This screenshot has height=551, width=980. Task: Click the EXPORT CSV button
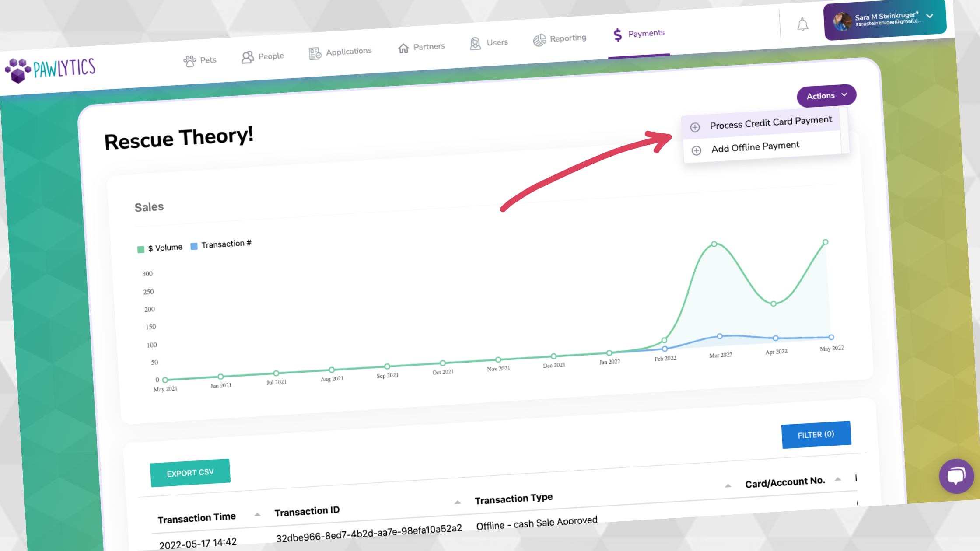pyautogui.click(x=190, y=473)
